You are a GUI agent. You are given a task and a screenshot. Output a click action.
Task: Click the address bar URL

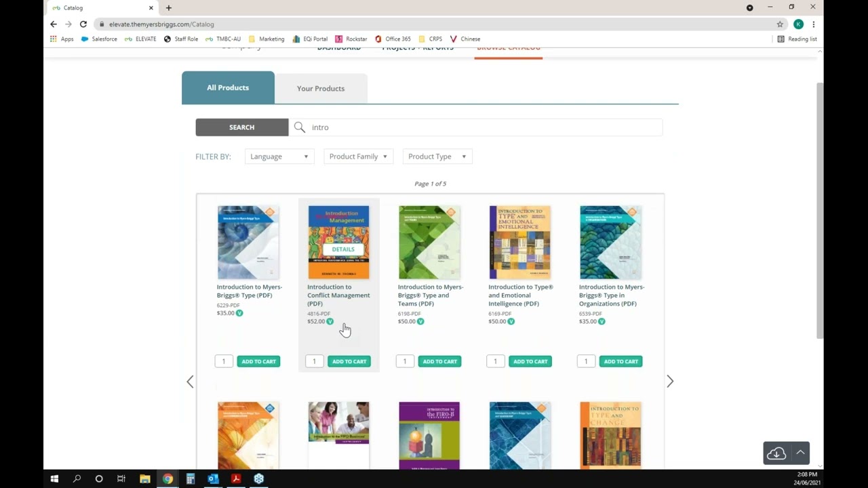click(161, 24)
